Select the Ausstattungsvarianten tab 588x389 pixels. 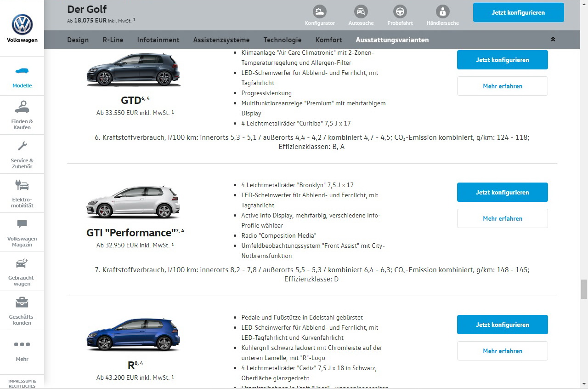click(392, 40)
